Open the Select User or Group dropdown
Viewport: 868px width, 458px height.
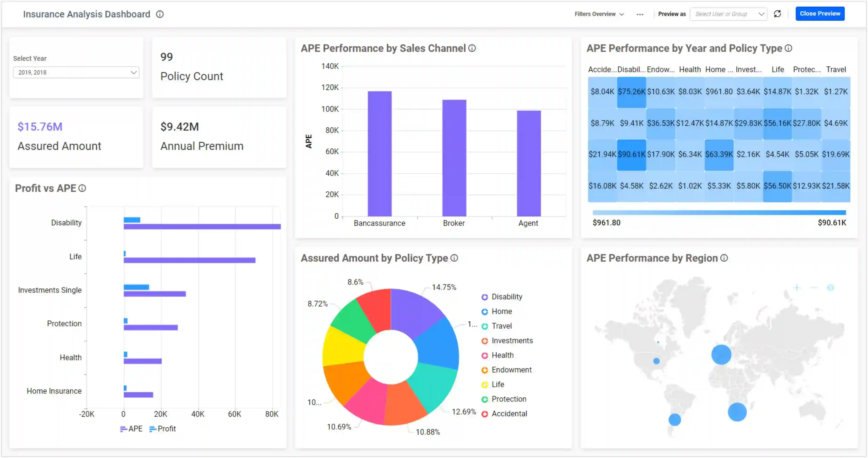click(x=729, y=14)
